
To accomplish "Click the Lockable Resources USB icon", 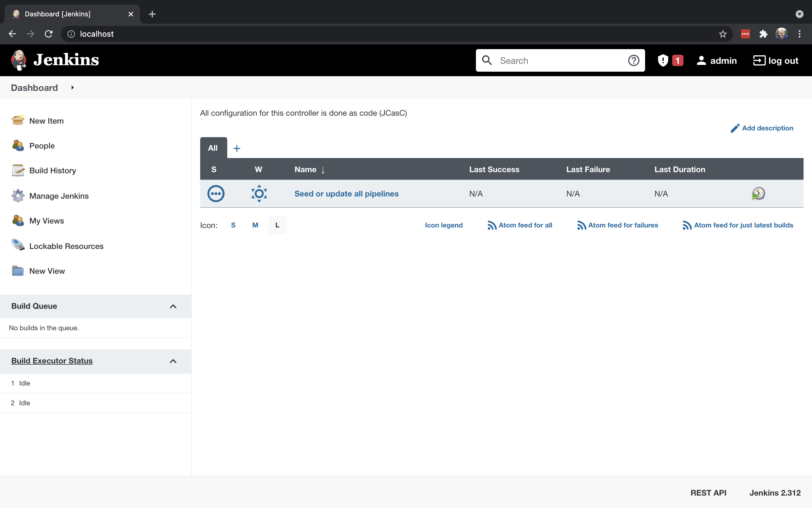I will (18, 245).
